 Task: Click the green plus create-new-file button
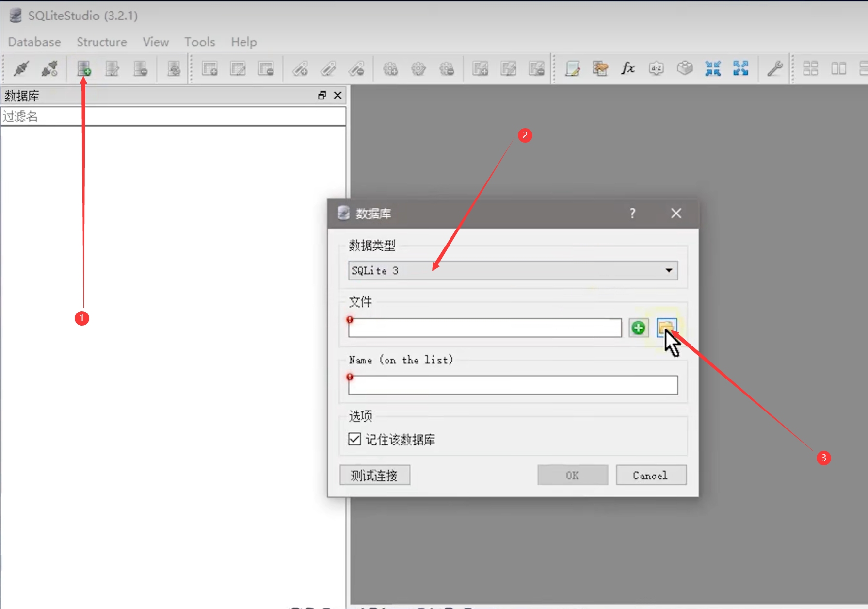[x=639, y=328]
